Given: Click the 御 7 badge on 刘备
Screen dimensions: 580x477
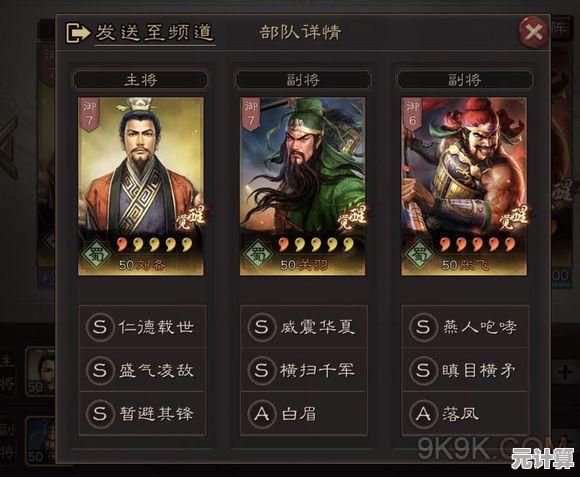Looking at the screenshot, I should pos(89,114).
